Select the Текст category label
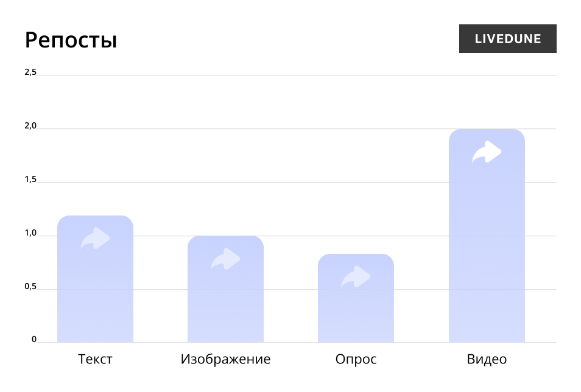Image resolution: width=581 pixels, height=392 pixels. point(95,359)
